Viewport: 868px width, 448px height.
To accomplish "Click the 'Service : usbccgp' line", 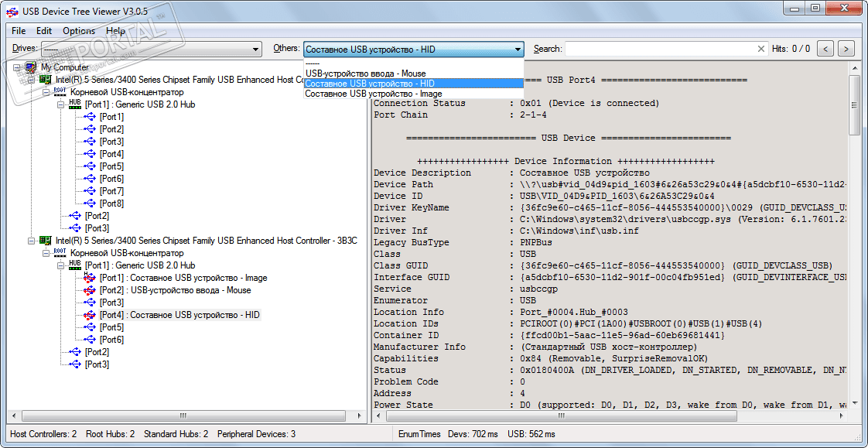I will (465, 289).
